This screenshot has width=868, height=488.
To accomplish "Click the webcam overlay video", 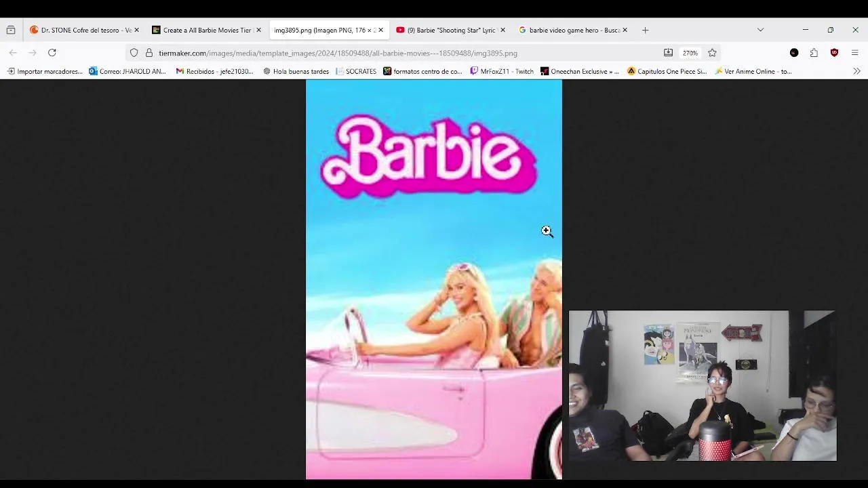I will tap(703, 386).
